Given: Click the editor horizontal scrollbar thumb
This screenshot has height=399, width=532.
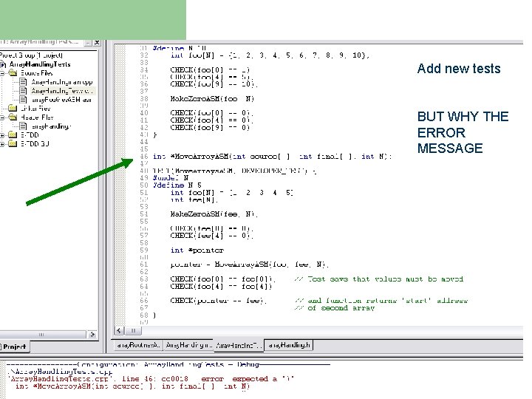Looking at the screenshot, I should 133,330.
